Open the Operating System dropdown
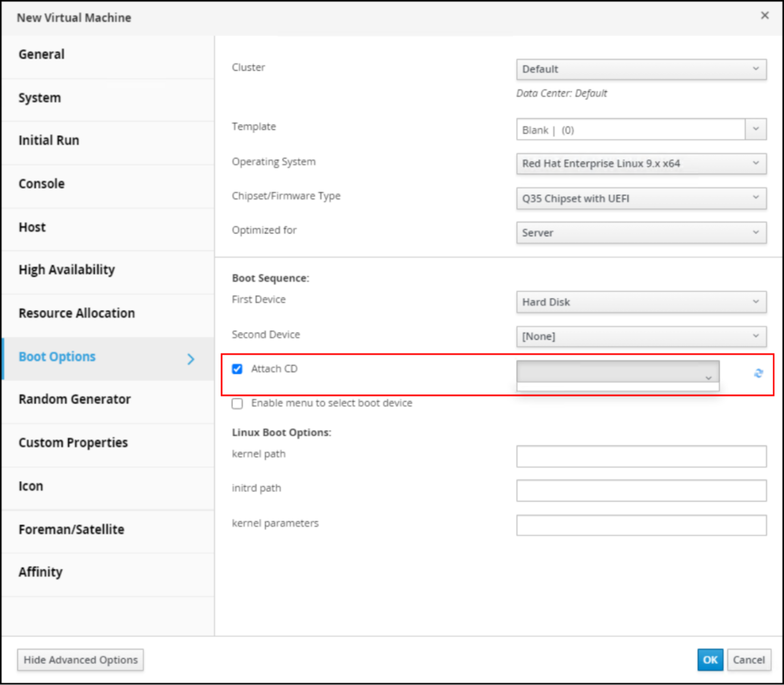Image resolution: width=784 pixels, height=685 pixels. 641,163
